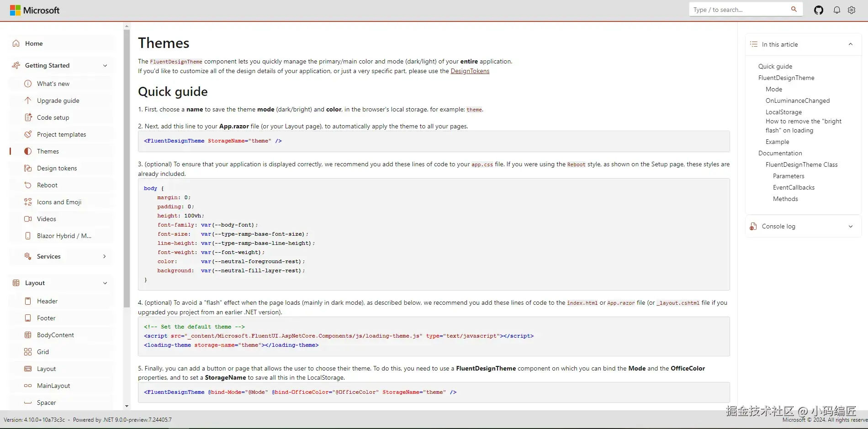Image resolution: width=868 pixels, height=429 pixels.
Task: Click the Code setup icon
Action: [x=28, y=117]
